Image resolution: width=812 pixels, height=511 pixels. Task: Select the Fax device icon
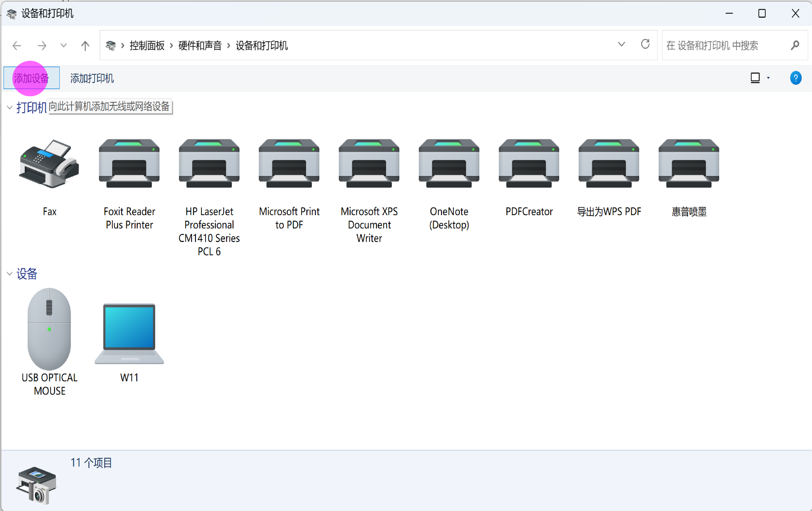49,164
